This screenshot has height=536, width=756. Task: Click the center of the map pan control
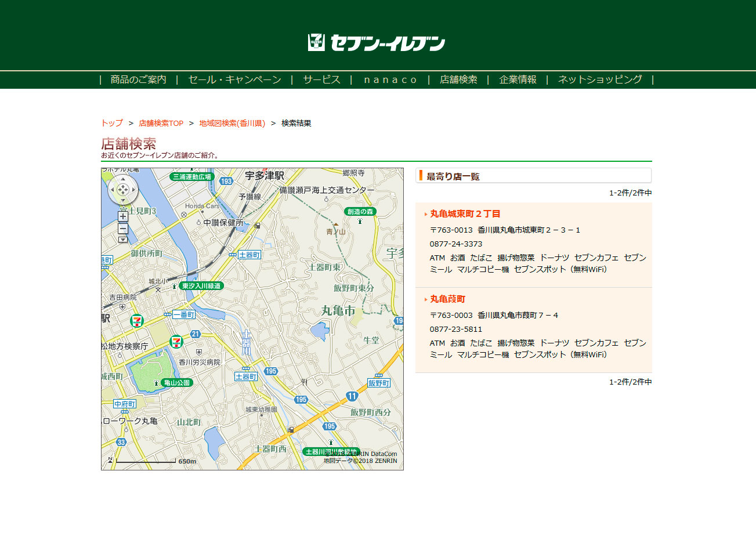click(123, 190)
